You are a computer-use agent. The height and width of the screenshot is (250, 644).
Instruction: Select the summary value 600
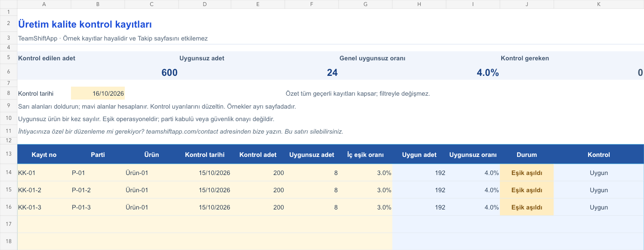[x=169, y=72]
